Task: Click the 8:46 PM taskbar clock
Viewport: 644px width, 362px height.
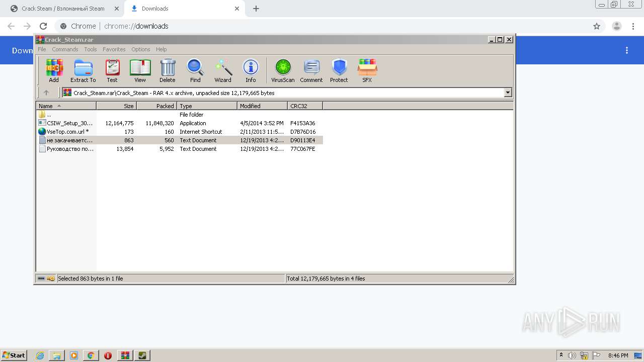Action: click(x=618, y=355)
